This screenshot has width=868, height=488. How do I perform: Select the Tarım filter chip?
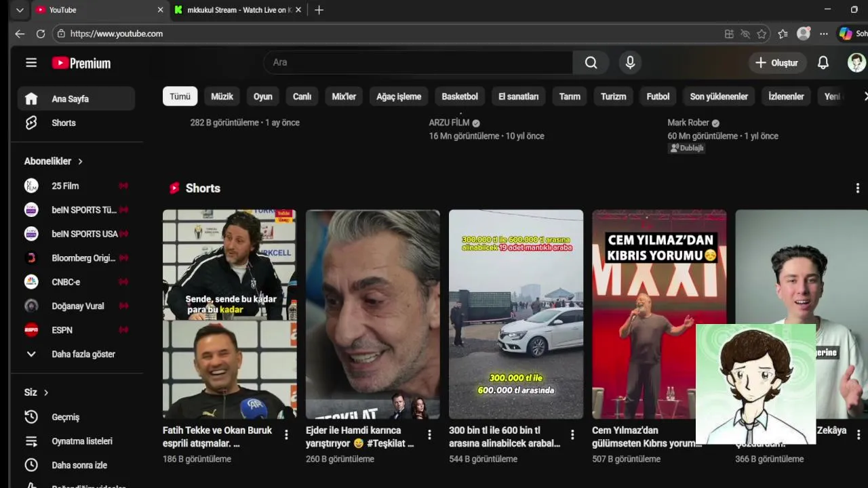[x=570, y=96]
